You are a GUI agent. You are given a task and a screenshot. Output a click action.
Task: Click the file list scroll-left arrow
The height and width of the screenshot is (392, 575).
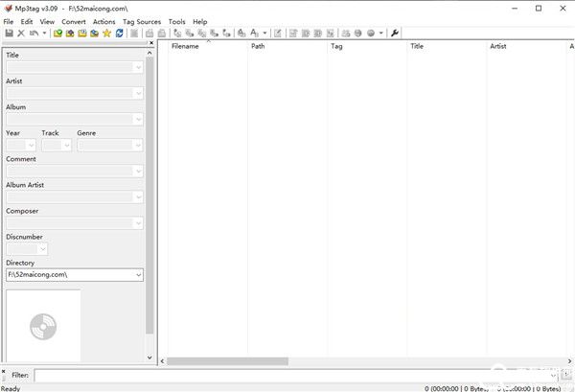coord(163,361)
